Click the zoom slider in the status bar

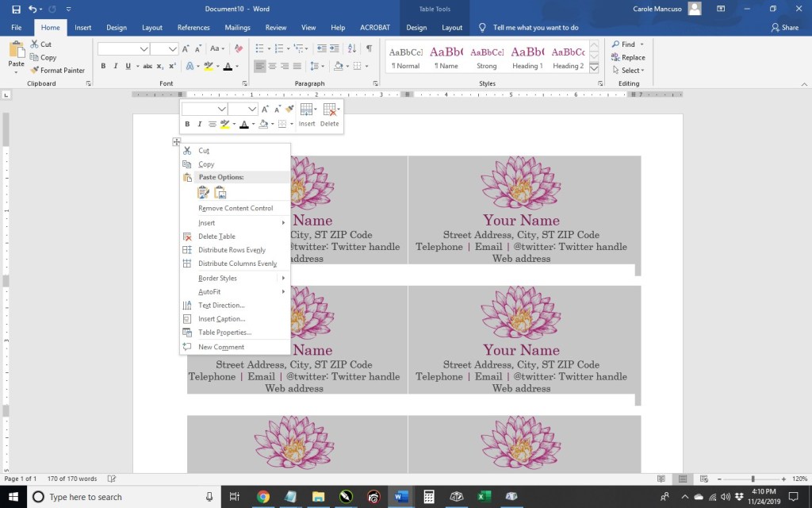click(753, 479)
